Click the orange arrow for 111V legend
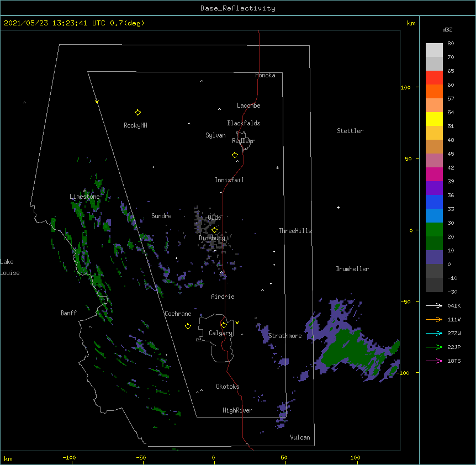 [x=434, y=319]
